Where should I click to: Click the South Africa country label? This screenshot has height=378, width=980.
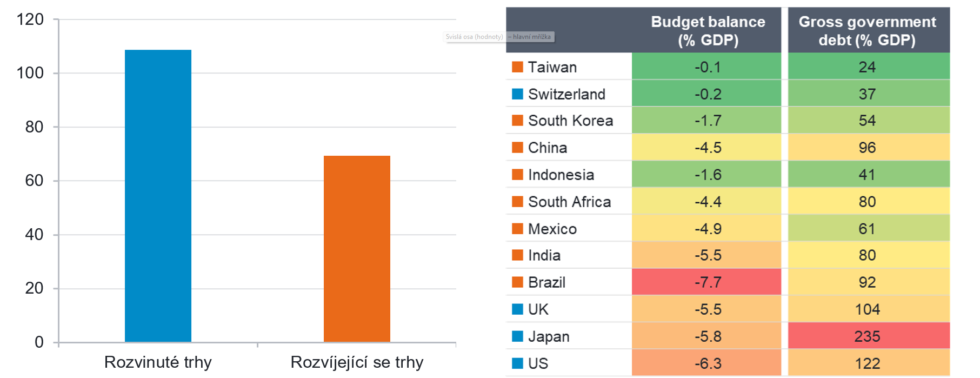tap(569, 202)
